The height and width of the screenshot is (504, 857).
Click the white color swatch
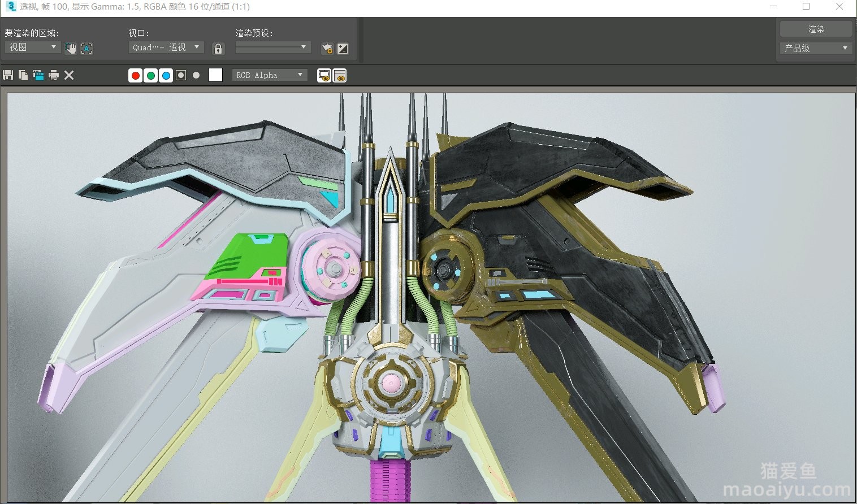point(215,75)
